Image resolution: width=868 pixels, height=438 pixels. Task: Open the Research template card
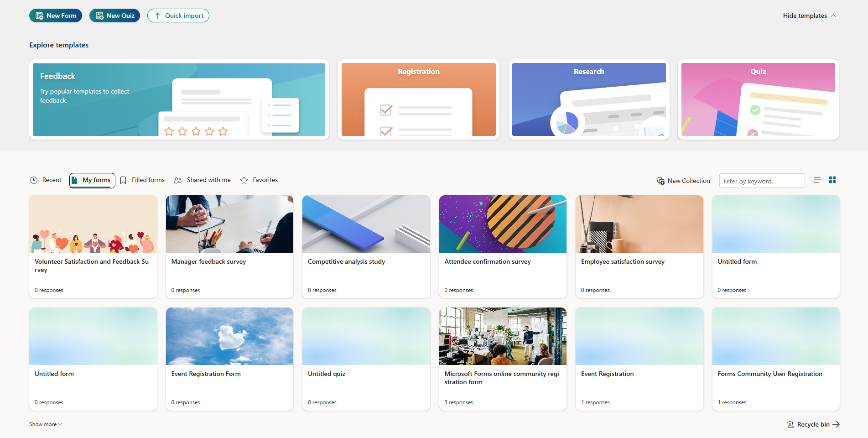click(588, 99)
